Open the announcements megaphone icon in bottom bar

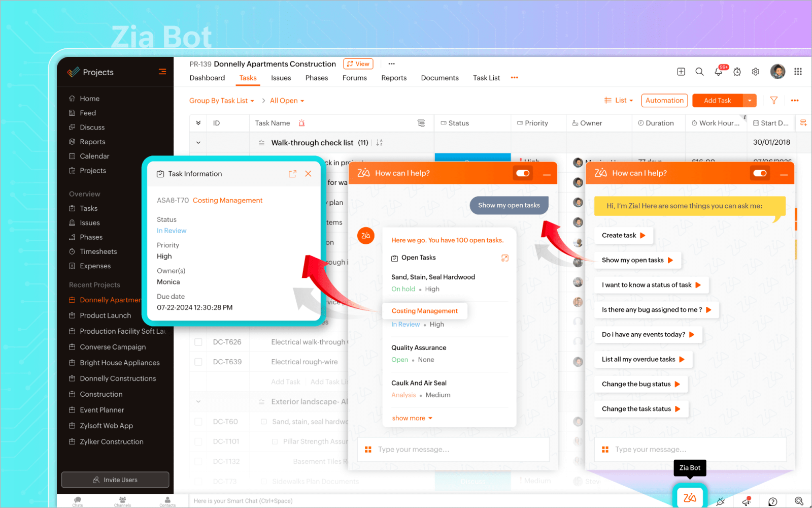tap(747, 501)
